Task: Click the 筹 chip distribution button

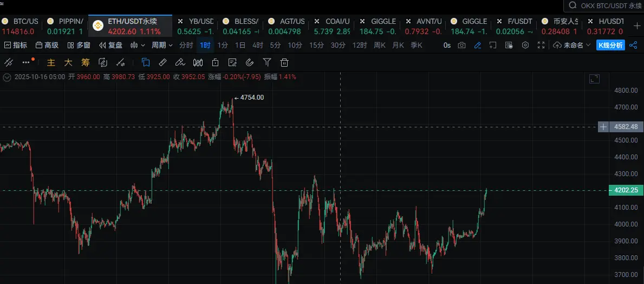Action: point(86,62)
